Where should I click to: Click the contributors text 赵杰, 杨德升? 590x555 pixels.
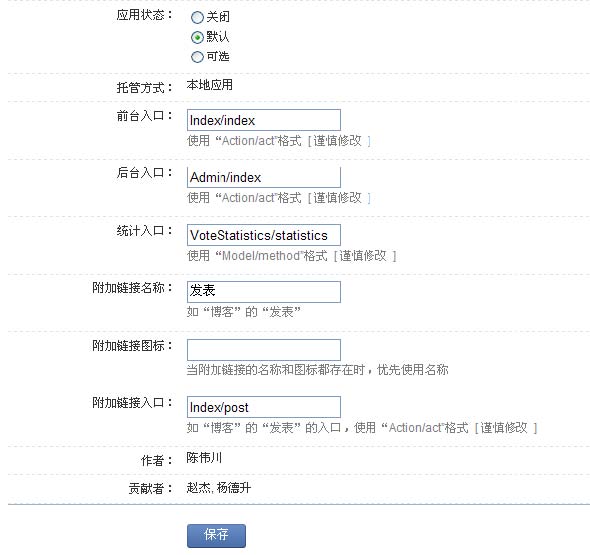tap(219, 488)
